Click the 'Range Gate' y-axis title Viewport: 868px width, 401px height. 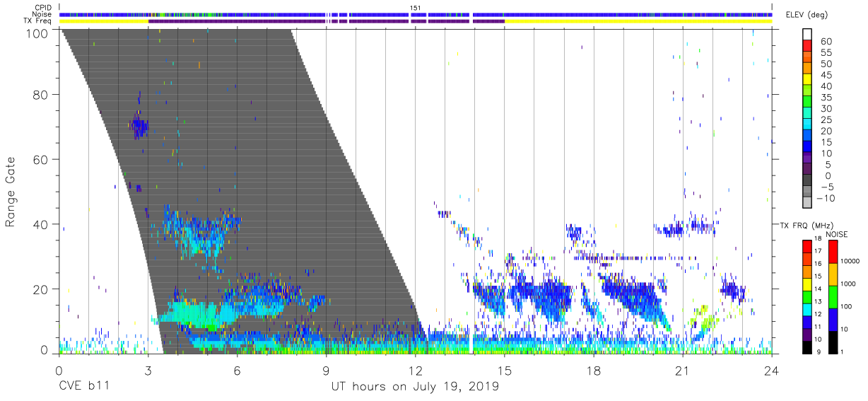coord(11,192)
